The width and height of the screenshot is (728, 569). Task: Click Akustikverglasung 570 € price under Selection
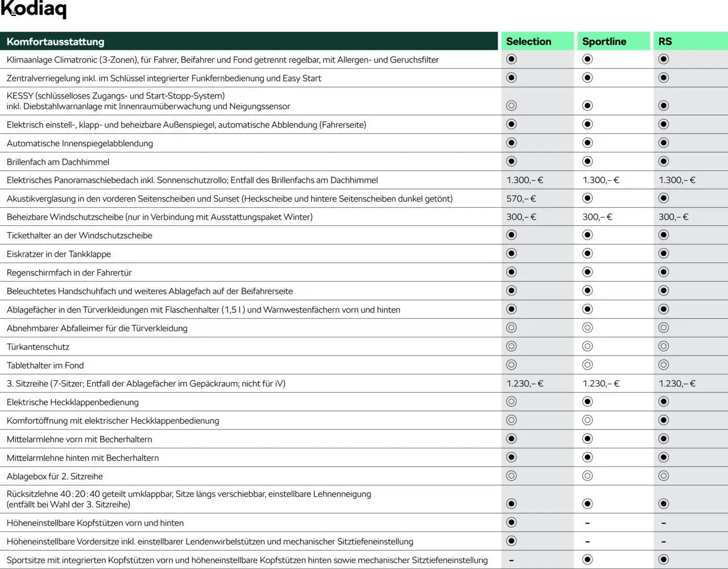(x=521, y=199)
